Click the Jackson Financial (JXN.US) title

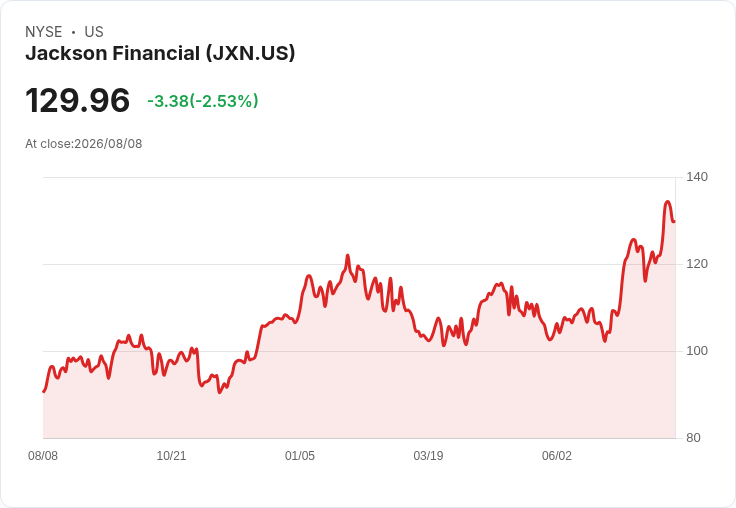(160, 54)
